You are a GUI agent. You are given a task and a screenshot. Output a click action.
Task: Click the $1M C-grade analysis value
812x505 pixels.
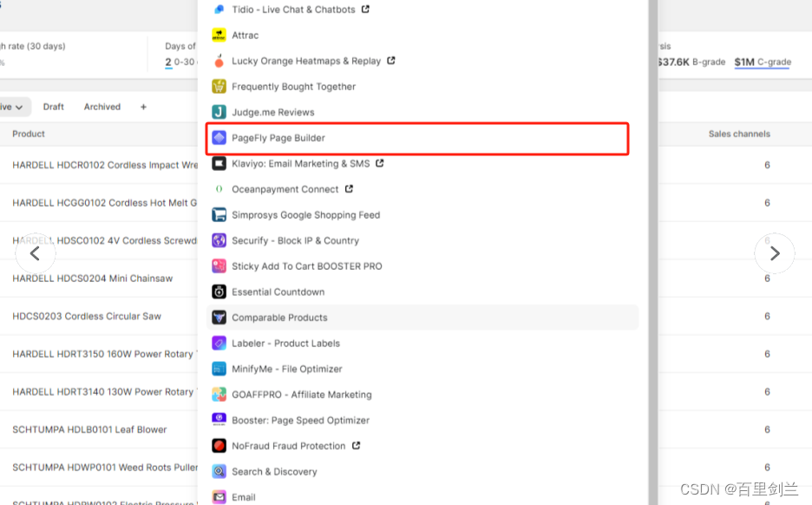pyautogui.click(x=763, y=62)
